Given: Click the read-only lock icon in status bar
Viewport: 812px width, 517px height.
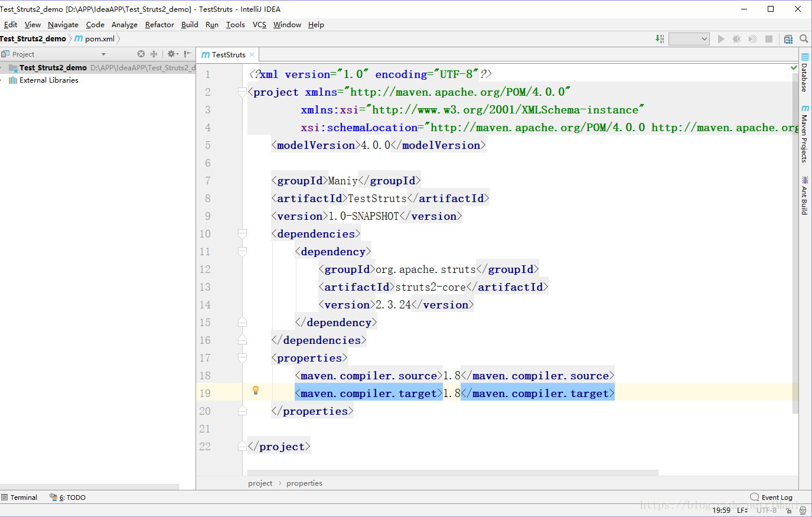Looking at the screenshot, I should (790, 511).
